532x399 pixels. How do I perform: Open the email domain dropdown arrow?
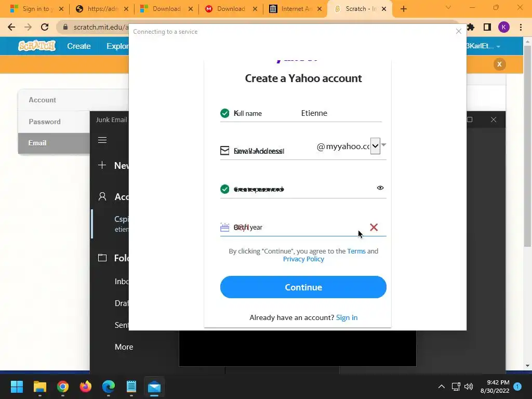tap(375, 146)
